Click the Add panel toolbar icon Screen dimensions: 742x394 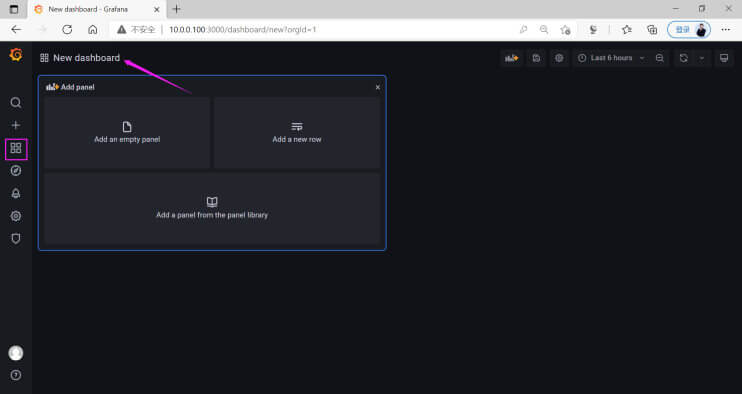512,58
